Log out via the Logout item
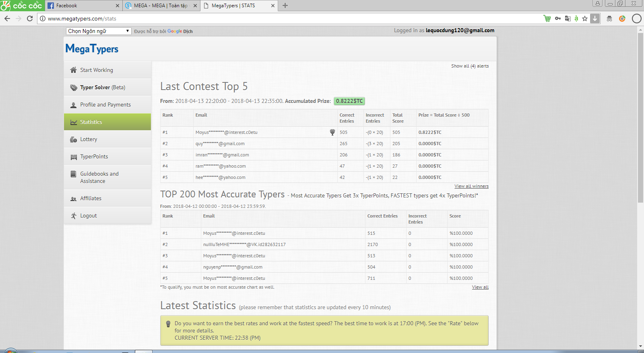The width and height of the screenshot is (644, 353). tap(107, 215)
